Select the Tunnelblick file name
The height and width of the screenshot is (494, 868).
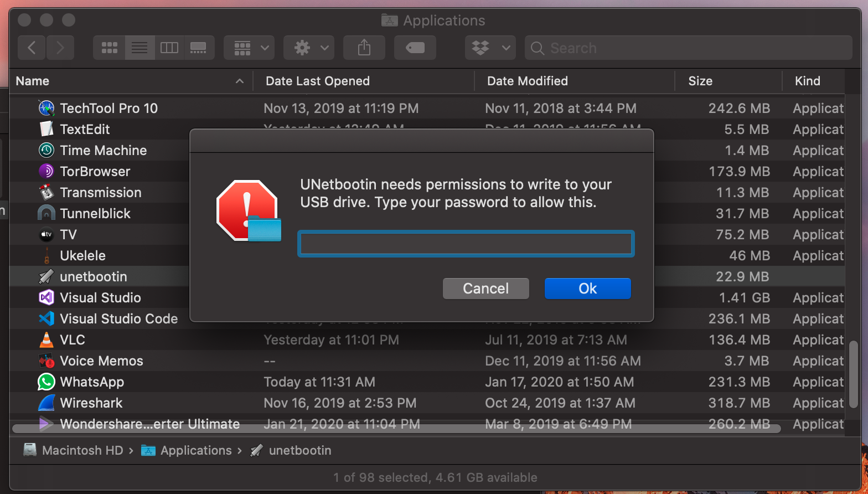pos(95,213)
